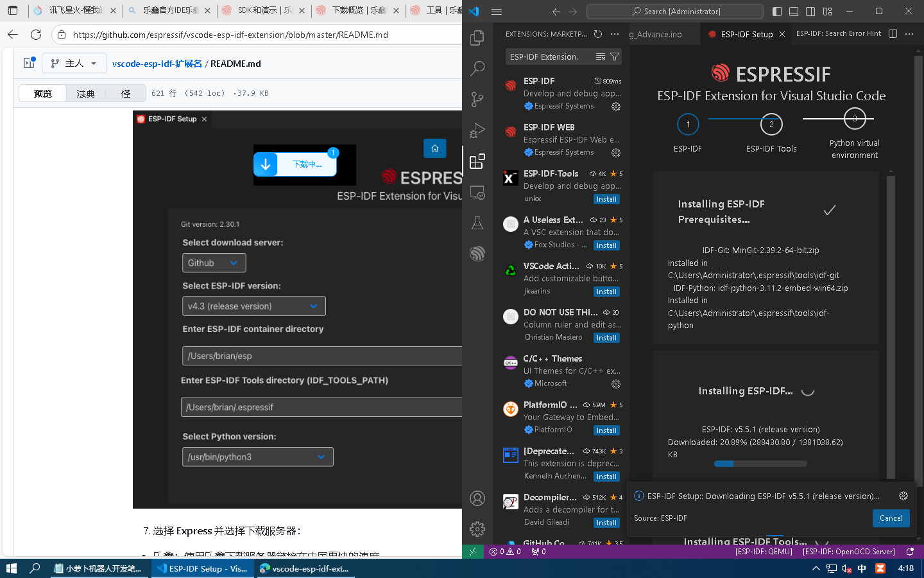Screen dimensions: 924x578
Task: Split the editor to the right
Action: [x=893, y=34]
